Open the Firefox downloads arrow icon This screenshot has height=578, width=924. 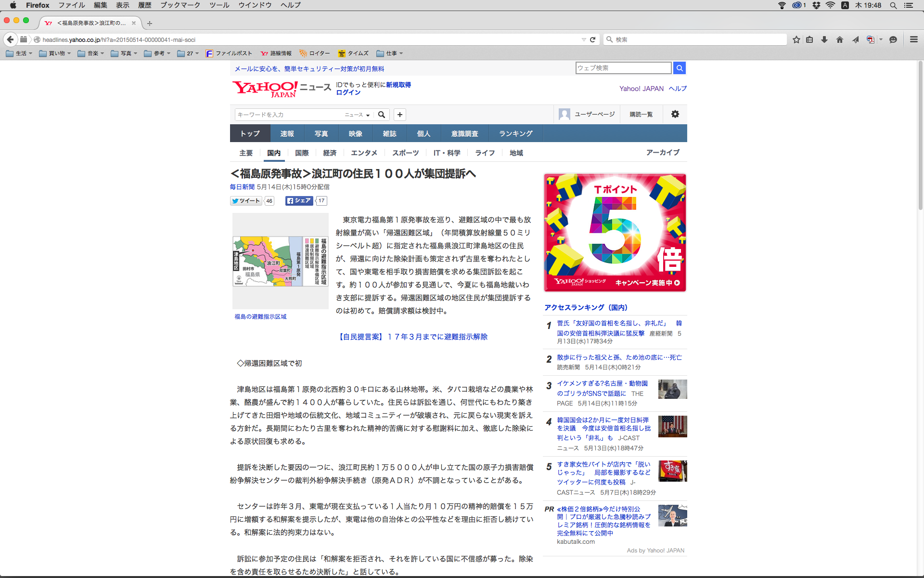coord(824,39)
